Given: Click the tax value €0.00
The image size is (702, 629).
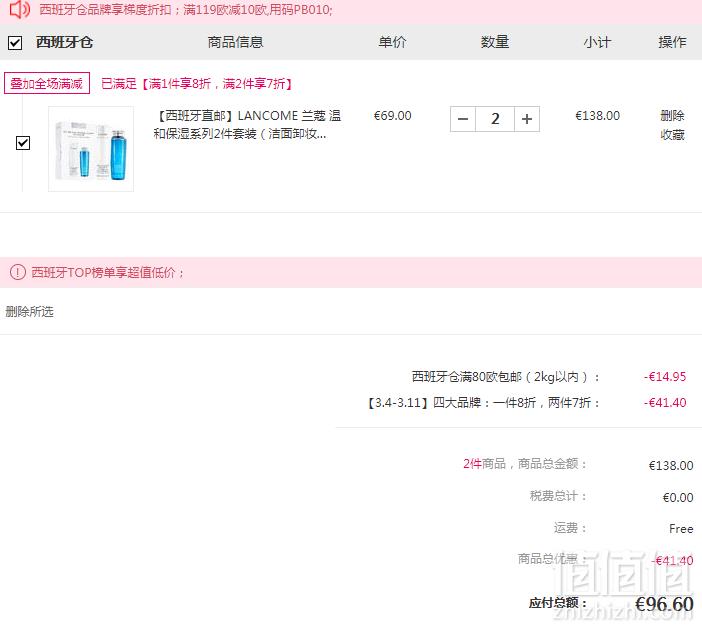Looking at the screenshot, I should 678,497.
